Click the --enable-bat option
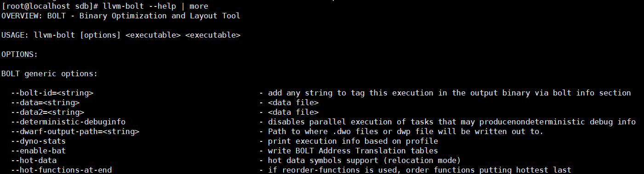The image size is (644, 174). click(x=39, y=151)
